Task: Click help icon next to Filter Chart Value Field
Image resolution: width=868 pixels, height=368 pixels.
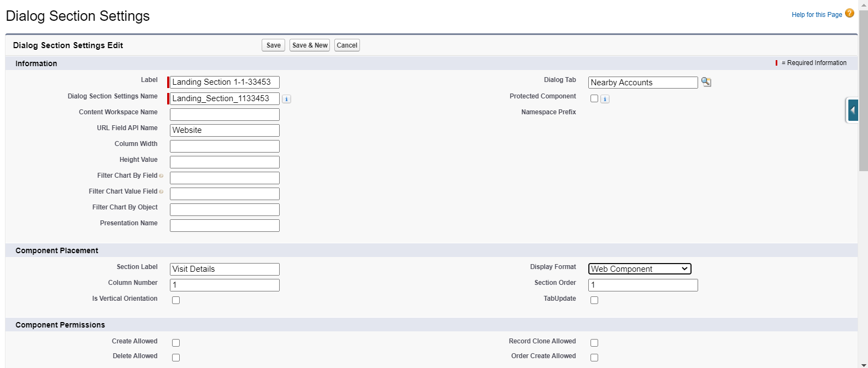Action: (161, 192)
